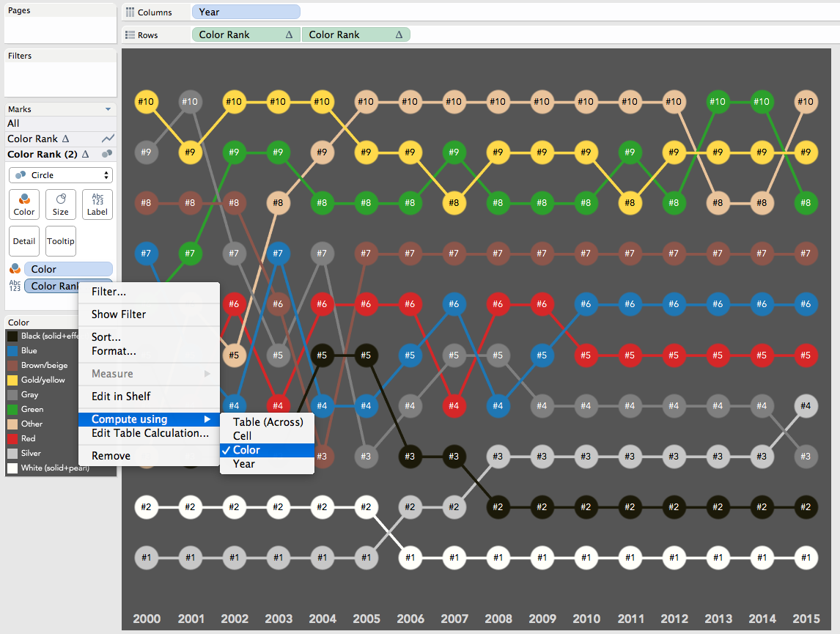The width and height of the screenshot is (840, 634).
Task: Click the Label icon in the Marks card
Action: 97,204
